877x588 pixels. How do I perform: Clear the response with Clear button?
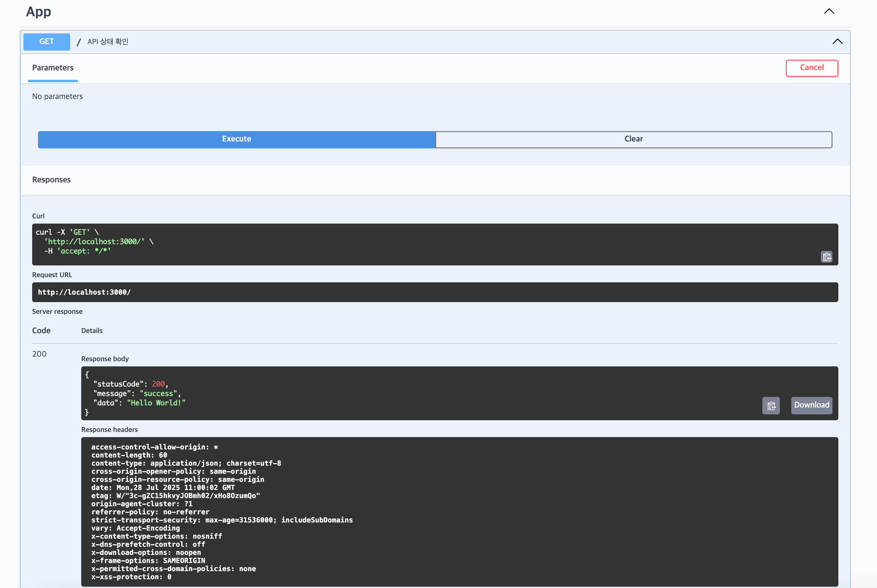[x=633, y=139]
